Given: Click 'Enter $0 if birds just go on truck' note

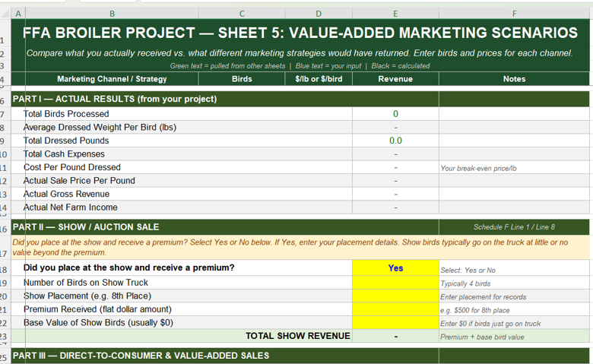Looking at the screenshot, I should coord(490,324).
